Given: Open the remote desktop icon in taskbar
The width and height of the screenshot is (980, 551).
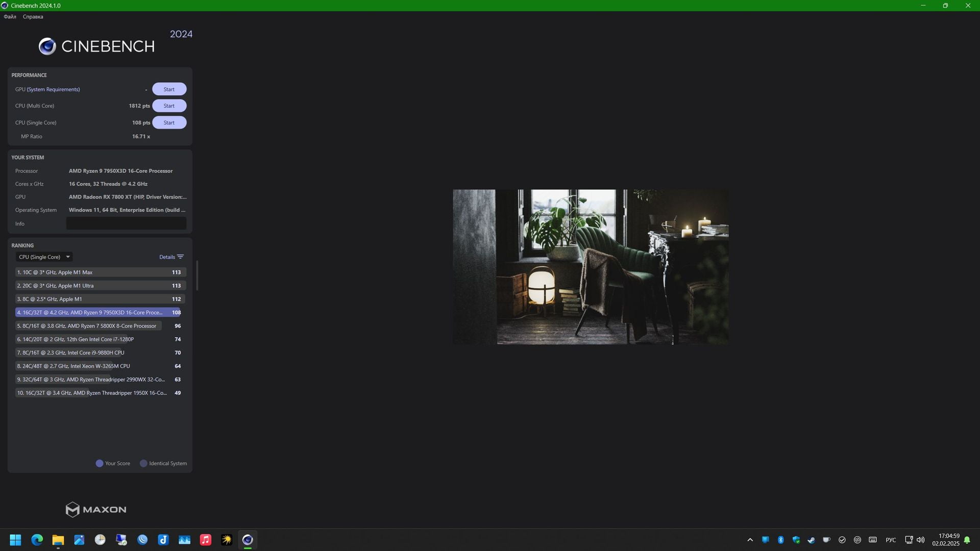Looking at the screenshot, I should tap(121, 540).
